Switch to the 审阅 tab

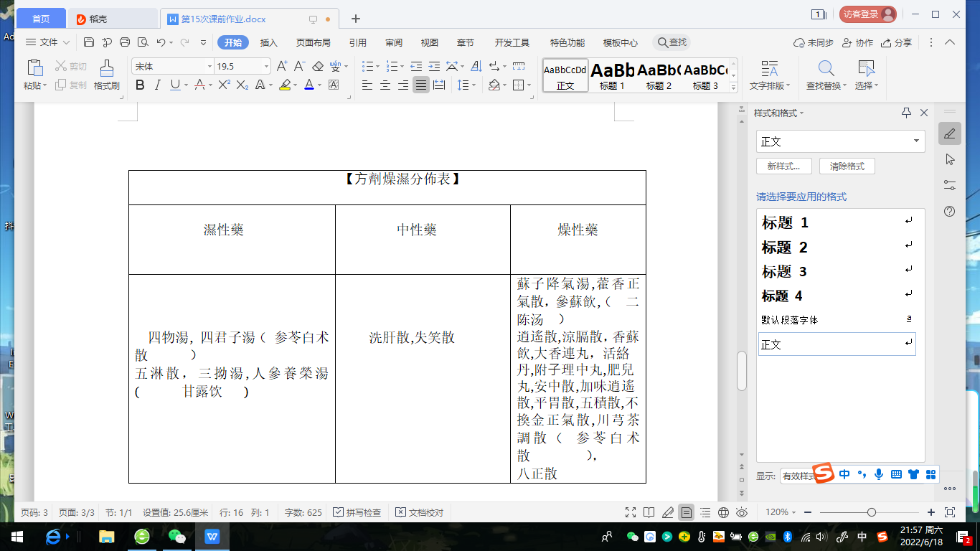click(394, 42)
